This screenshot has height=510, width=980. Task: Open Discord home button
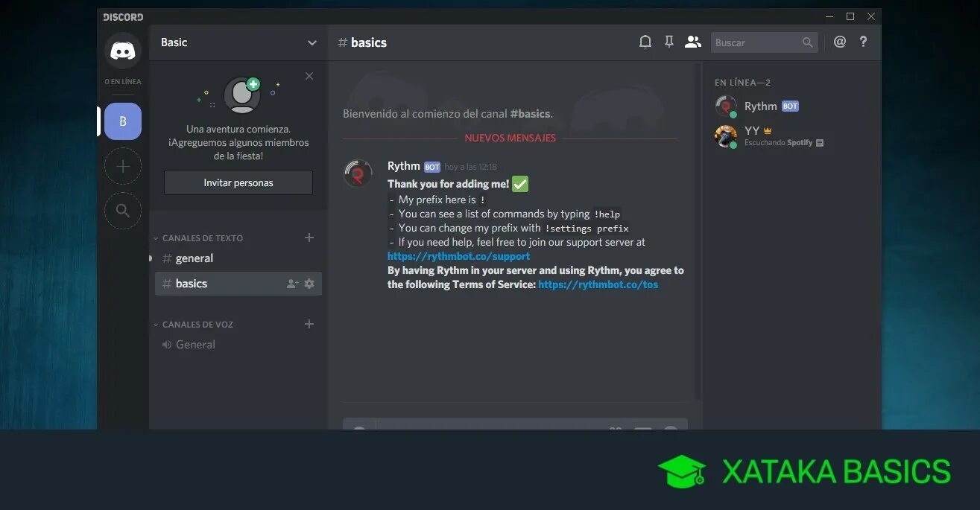pos(123,51)
